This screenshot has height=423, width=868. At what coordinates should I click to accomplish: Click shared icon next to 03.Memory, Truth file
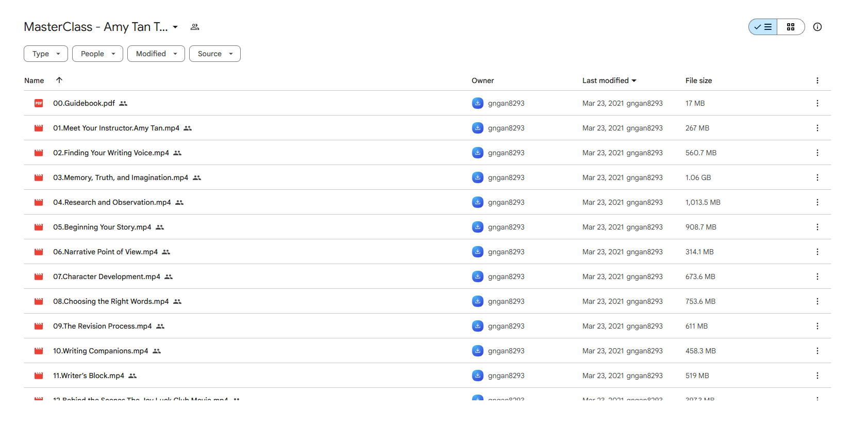click(197, 177)
